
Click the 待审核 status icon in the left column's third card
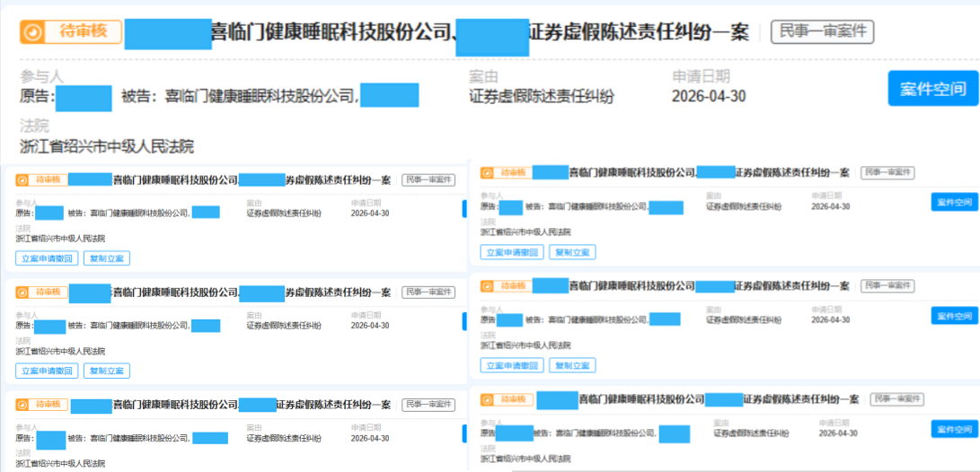pos(22,406)
